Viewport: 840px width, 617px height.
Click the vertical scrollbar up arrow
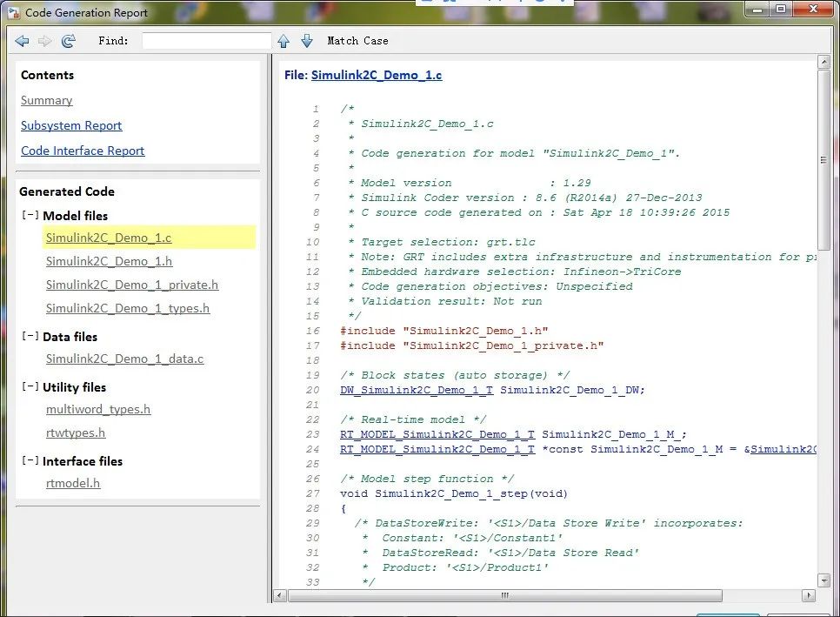824,62
